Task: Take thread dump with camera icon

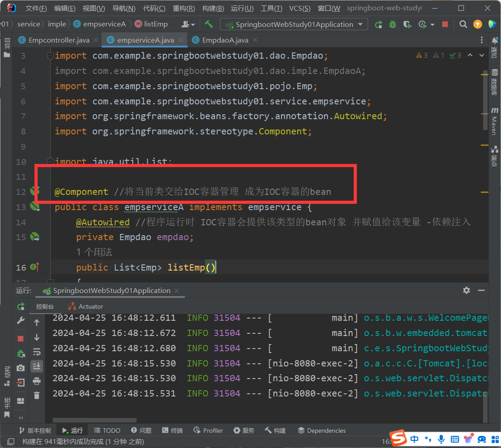Action: pos(21,368)
